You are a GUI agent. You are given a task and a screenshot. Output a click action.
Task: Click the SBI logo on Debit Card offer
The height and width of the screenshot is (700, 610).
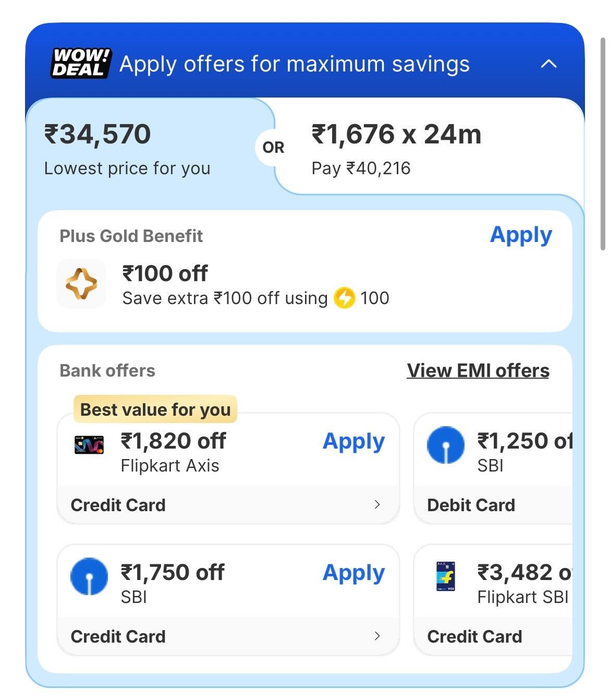[445, 445]
